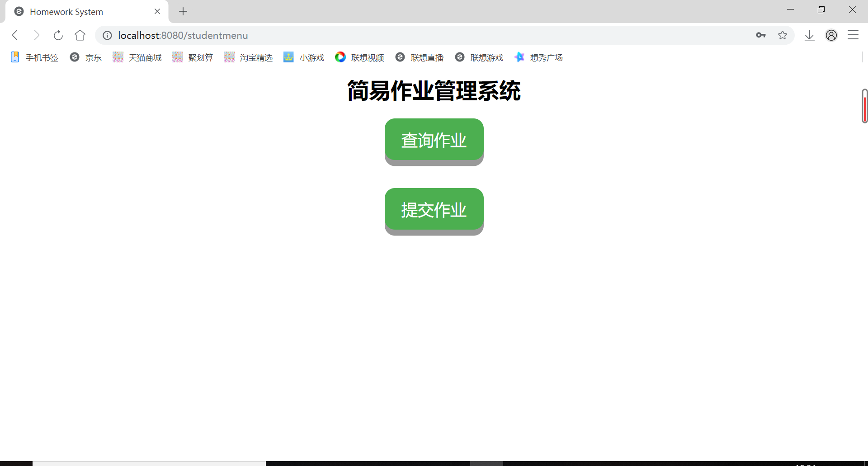Open the browser menu
The width and height of the screenshot is (868, 466).
coord(854,35)
